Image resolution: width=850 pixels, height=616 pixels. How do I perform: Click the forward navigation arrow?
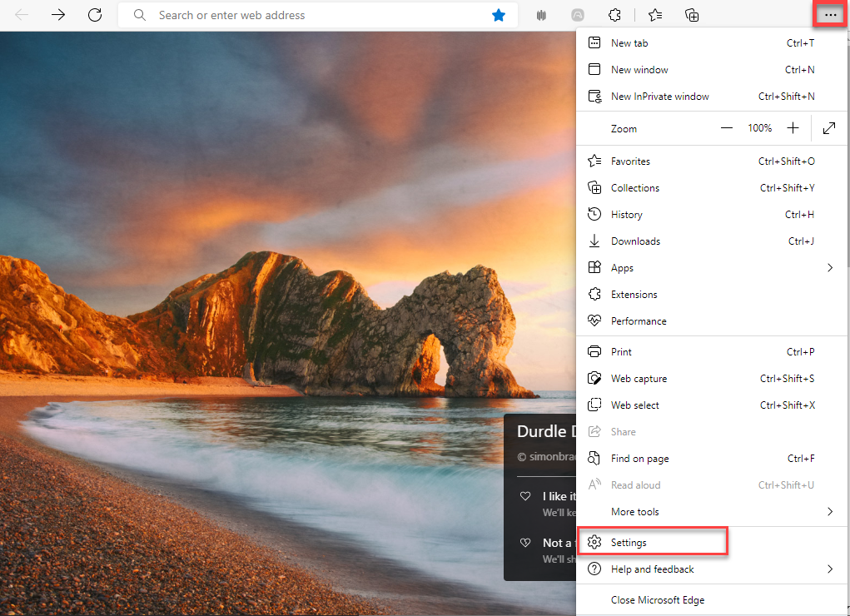point(58,15)
